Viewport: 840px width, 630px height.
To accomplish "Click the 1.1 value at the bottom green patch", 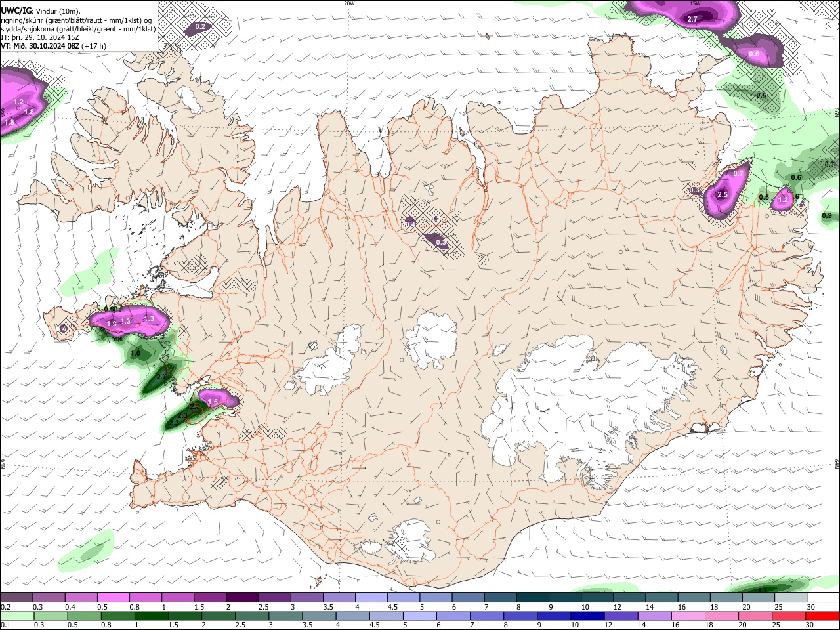I will coord(763,590).
